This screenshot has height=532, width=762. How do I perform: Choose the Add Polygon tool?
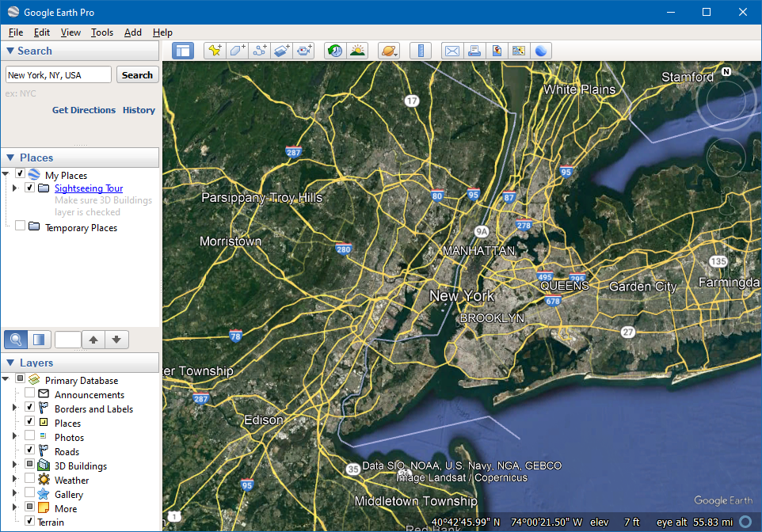[x=237, y=51]
